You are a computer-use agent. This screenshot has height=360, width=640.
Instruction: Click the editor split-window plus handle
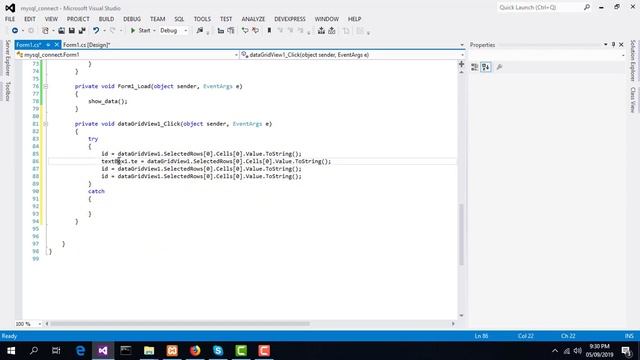(x=461, y=64)
